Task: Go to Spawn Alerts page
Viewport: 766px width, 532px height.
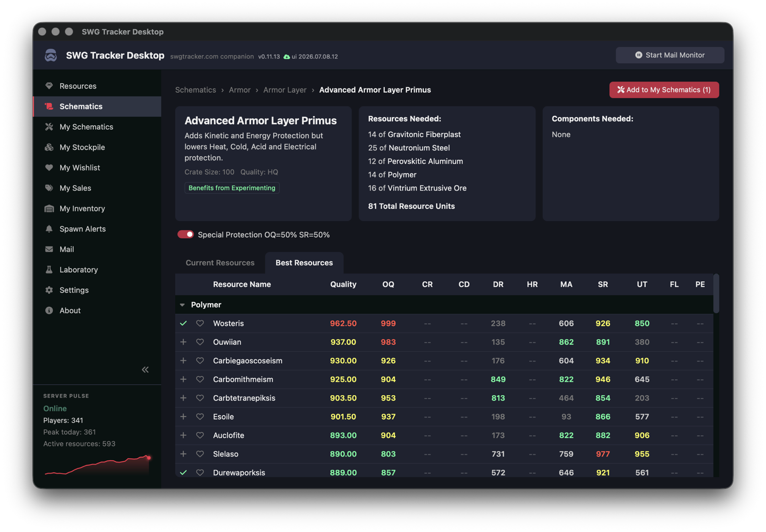Action: point(97,229)
